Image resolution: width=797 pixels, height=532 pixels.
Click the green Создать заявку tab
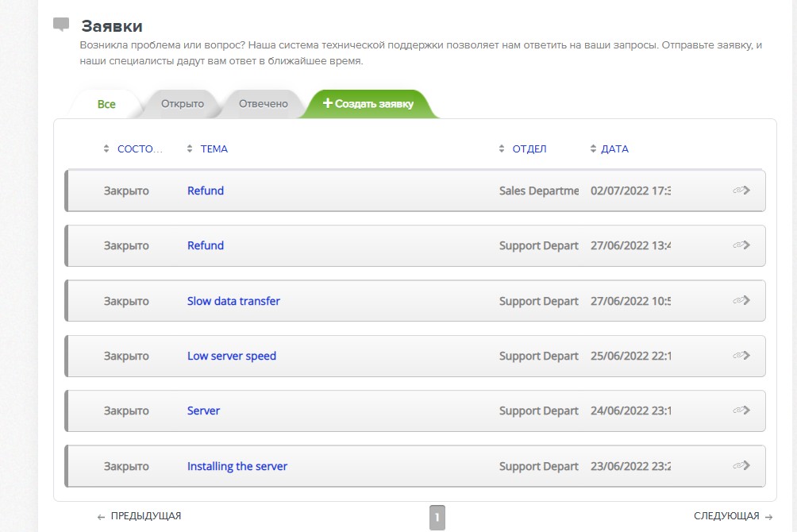pos(368,104)
